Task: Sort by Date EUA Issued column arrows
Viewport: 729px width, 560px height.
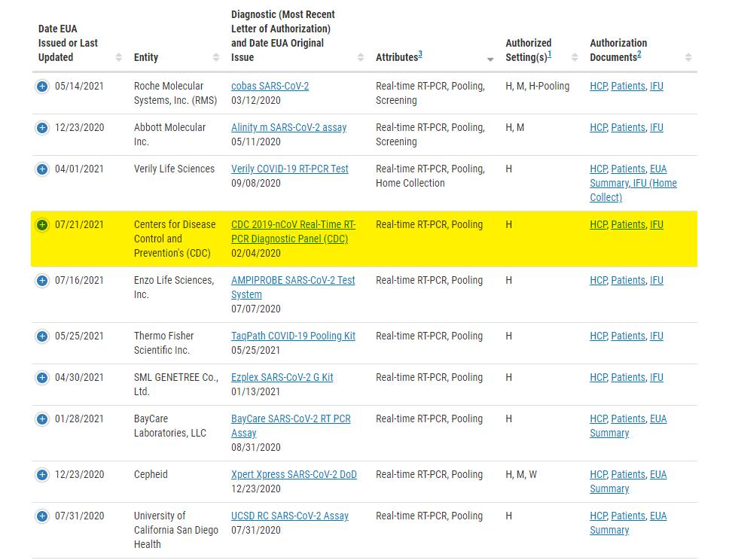Action: click(118, 57)
